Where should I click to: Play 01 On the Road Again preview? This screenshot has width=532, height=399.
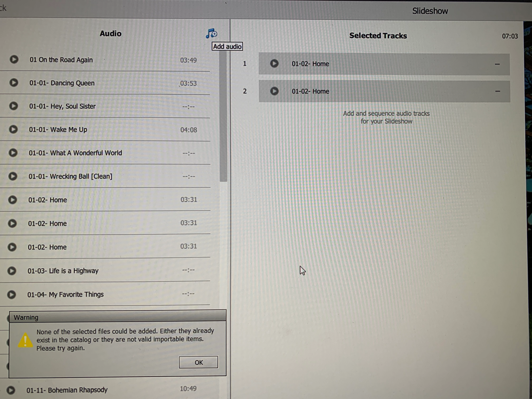click(x=14, y=59)
